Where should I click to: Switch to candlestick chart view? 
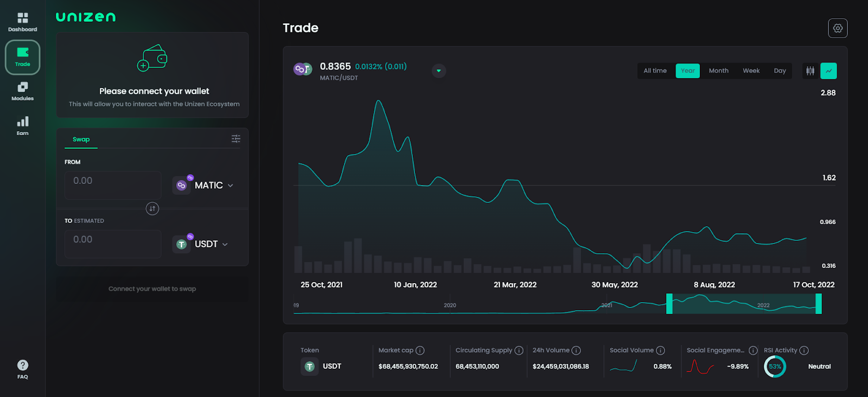[x=810, y=71]
